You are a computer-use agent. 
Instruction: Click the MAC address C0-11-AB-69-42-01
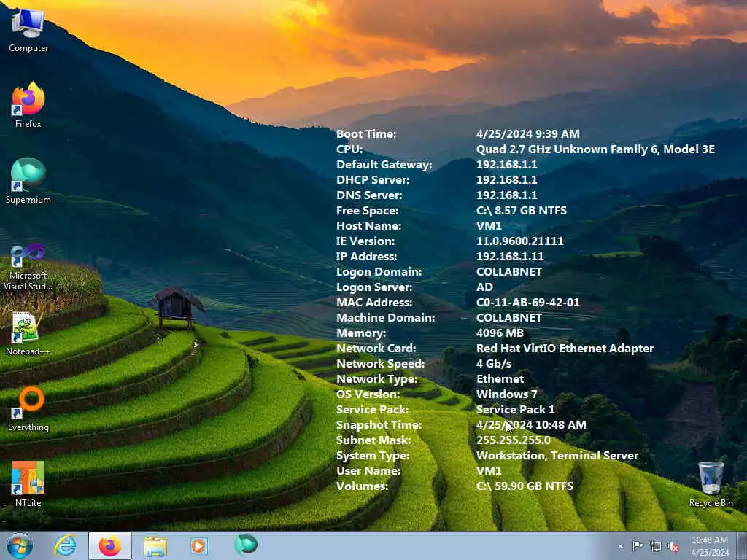528,303
